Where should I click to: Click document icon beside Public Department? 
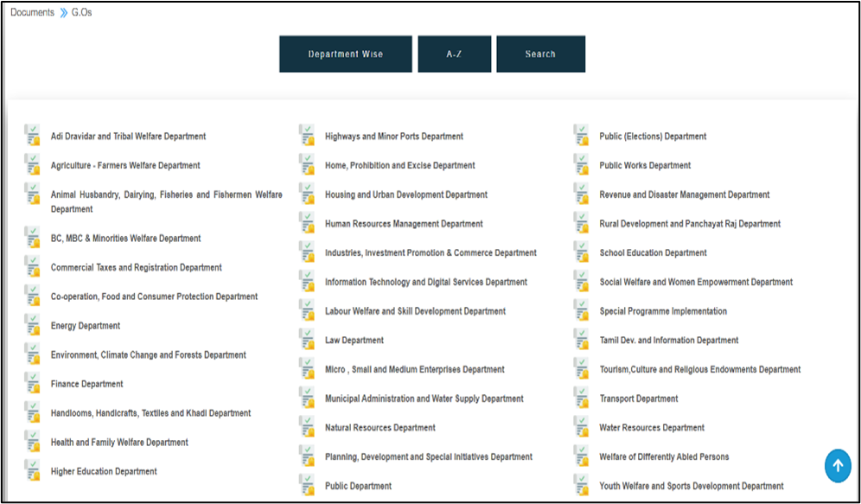[307, 484]
